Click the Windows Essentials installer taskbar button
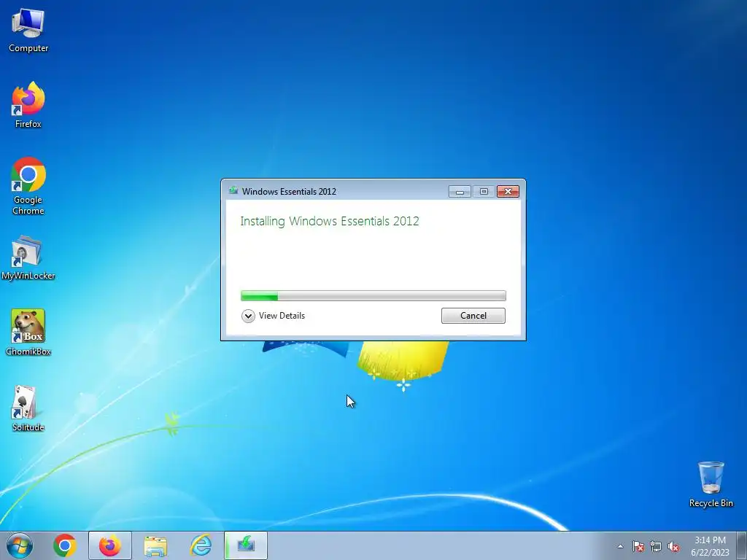The width and height of the screenshot is (747, 560). click(x=246, y=545)
